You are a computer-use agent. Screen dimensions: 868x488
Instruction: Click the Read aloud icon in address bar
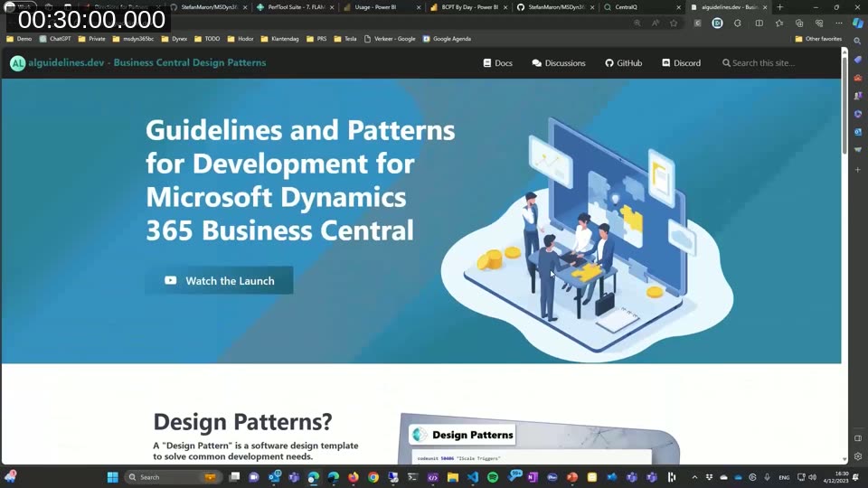point(656,23)
